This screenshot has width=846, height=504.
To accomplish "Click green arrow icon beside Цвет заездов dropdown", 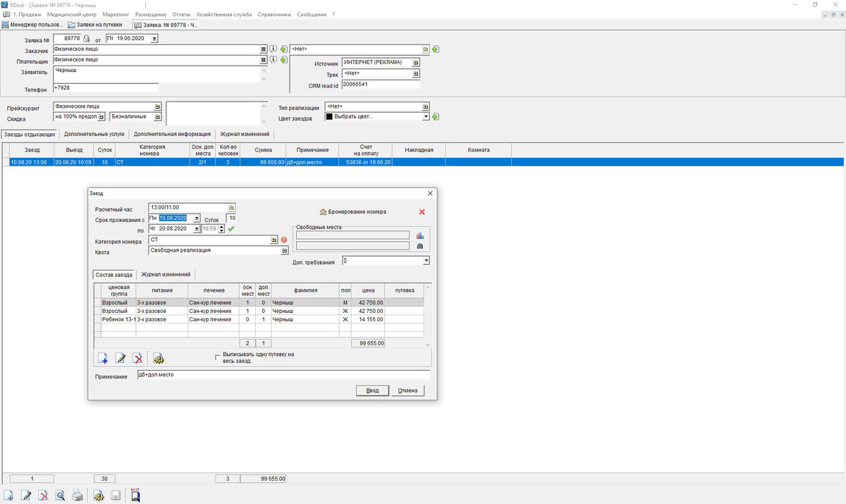I will tap(436, 117).
